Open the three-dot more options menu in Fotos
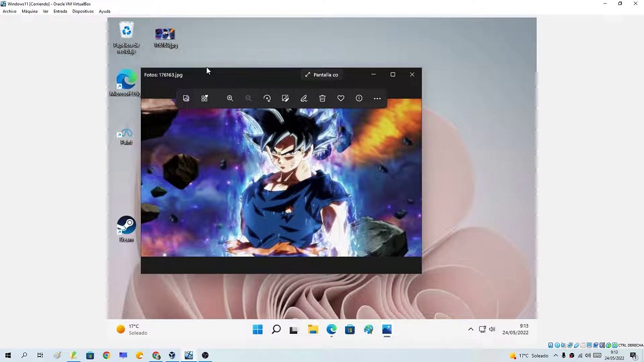Image resolution: width=644 pixels, height=362 pixels. coord(377,99)
